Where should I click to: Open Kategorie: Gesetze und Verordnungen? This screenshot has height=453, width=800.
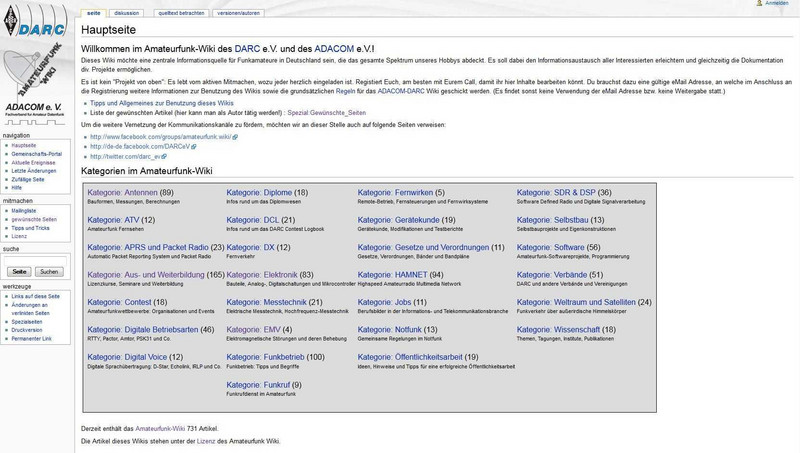tap(423, 247)
